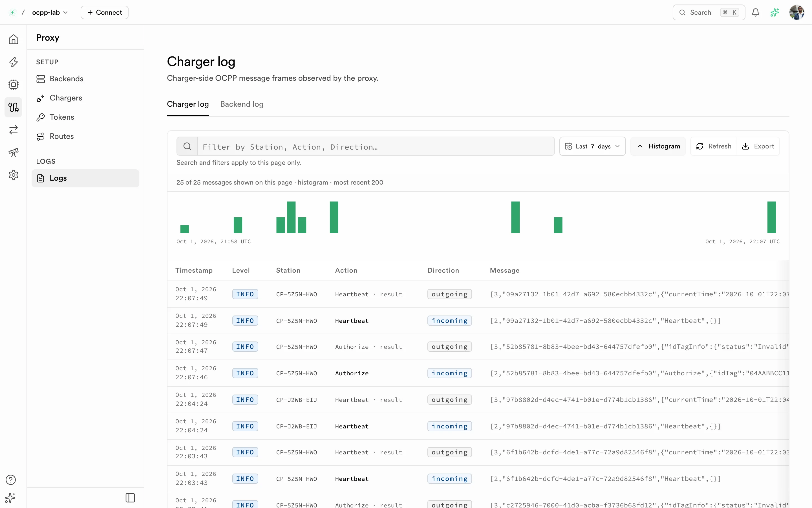Select the Proxy plug rail icon
812x508 pixels.
[14, 107]
